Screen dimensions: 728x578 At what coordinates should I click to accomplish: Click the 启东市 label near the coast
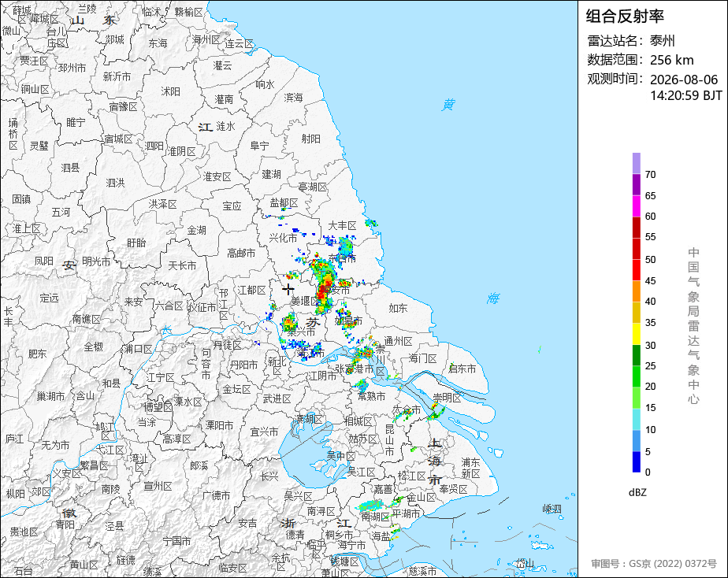pyautogui.click(x=462, y=369)
